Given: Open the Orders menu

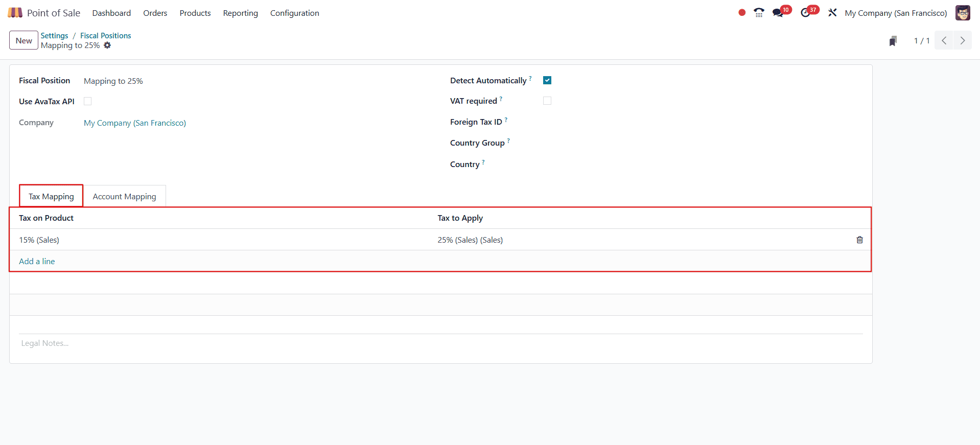Looking at the screenshot, I should (x=155, y=13).
